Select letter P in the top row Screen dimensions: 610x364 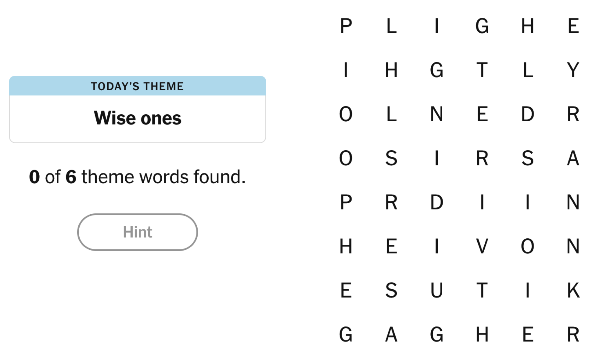[x=346, y=26]
